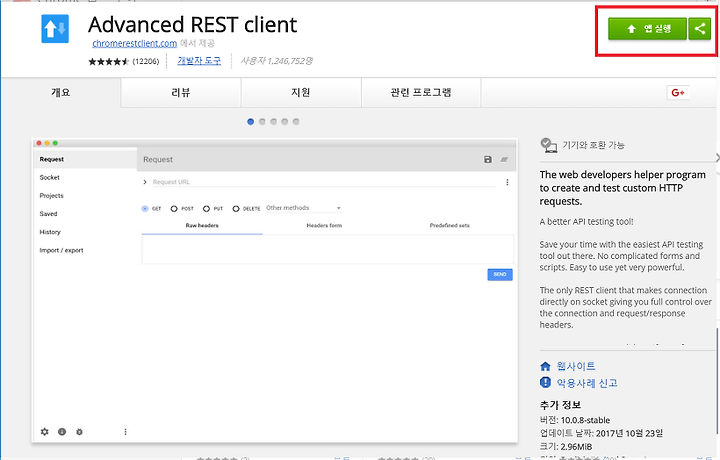The height and width of the screenshot is (460, 720).
Task: Click the green maximize dot in screenshot
Action: (55, 143)
